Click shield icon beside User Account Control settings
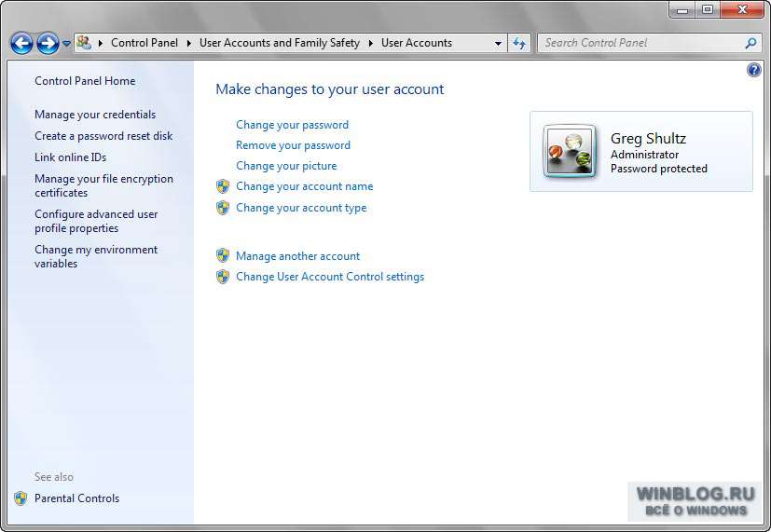The height and width of the screenshot is (532, 771). click(223, 277)
